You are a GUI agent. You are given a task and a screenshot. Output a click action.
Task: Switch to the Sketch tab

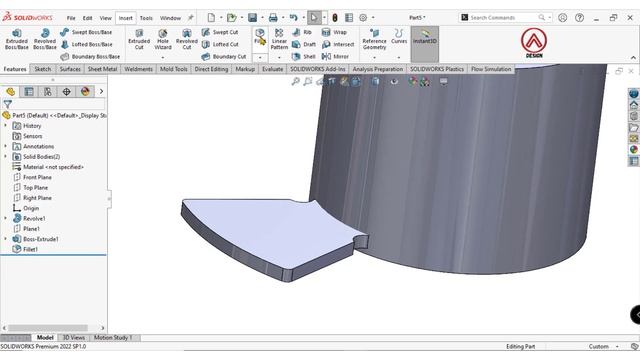pyautogui.click(x=42, y=69)
